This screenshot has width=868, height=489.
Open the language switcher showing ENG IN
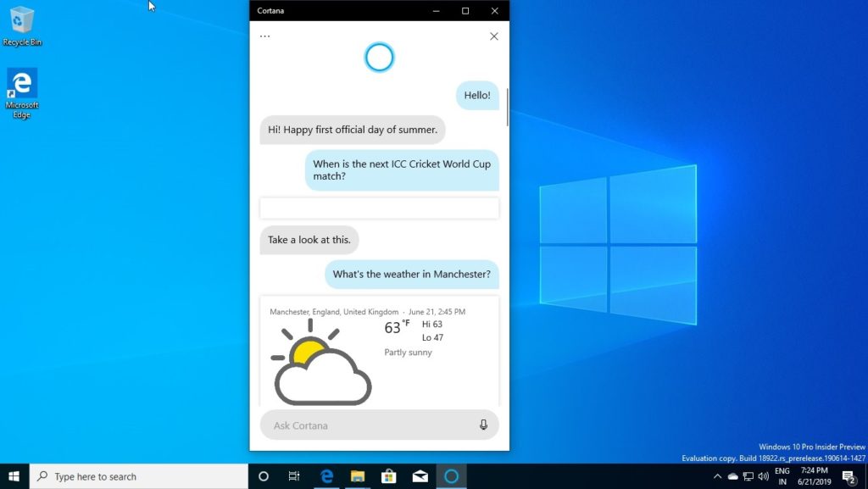tap(782, 476)
